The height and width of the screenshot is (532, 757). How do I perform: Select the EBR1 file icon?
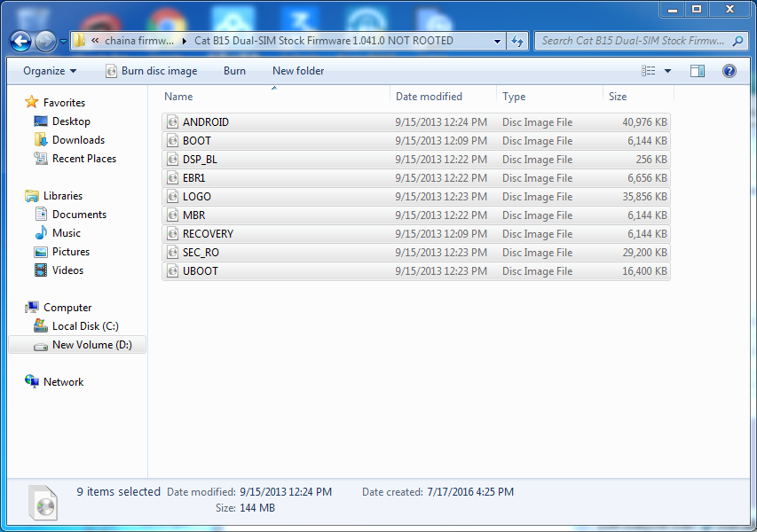172,178
